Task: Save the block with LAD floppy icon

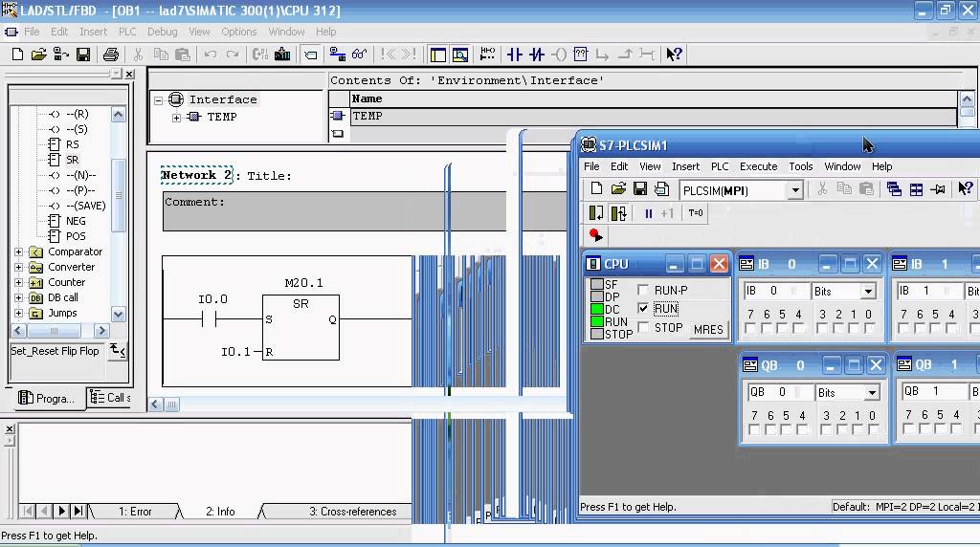Action: pos(83,55)
